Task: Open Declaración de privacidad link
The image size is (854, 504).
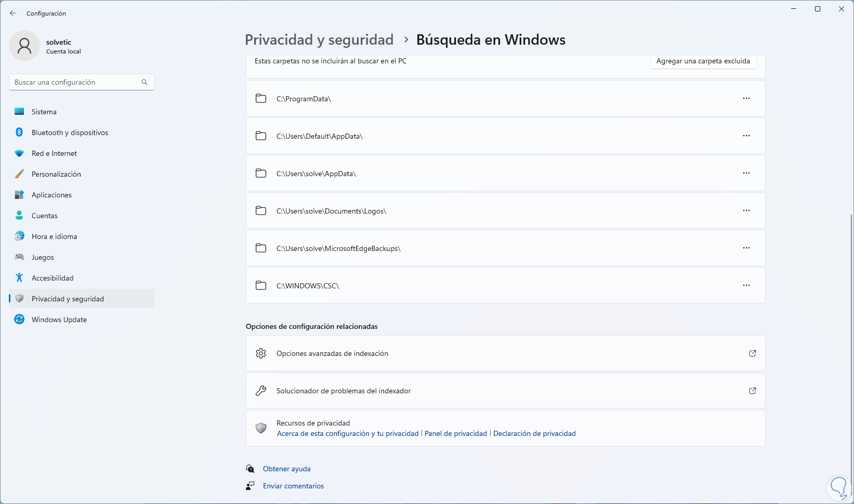Action: (x=534, y=433)
